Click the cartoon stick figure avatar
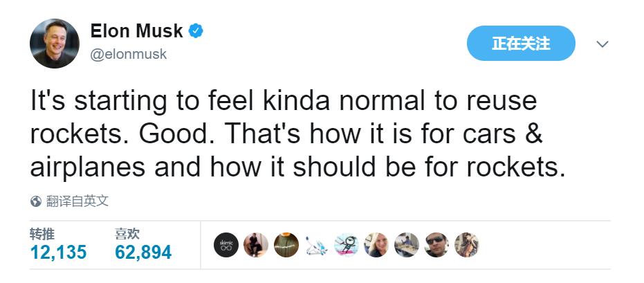644x283 pixels. tap(347, 245)
